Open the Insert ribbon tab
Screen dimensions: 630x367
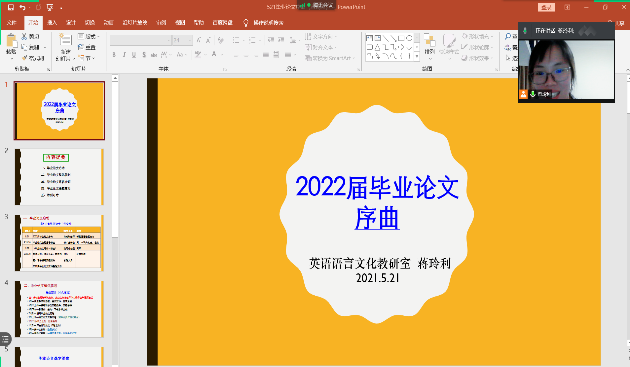(x=52, y=23)
